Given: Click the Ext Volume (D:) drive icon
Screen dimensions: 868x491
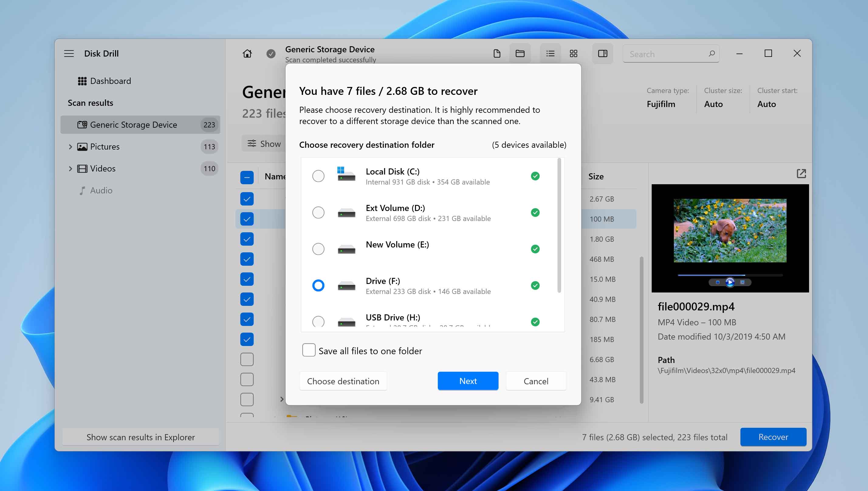Looking at the screenshot, I should [346, 213].
